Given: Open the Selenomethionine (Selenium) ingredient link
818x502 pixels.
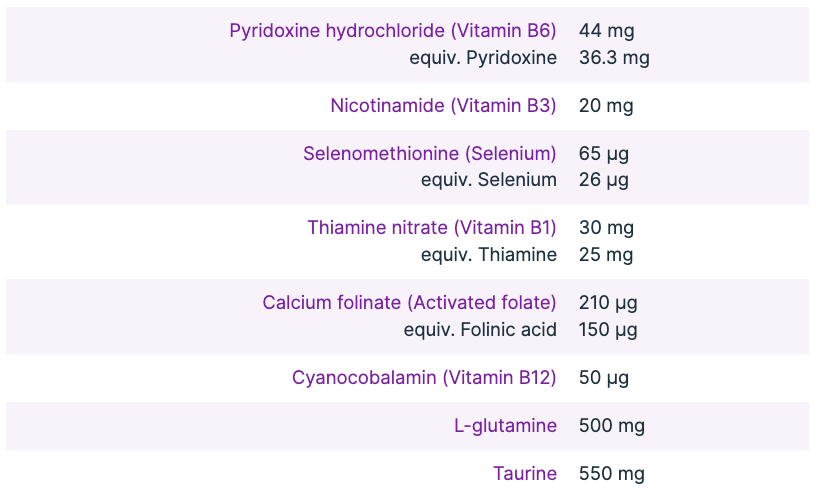Looking at the screenshot, I should tap(429, 154).
